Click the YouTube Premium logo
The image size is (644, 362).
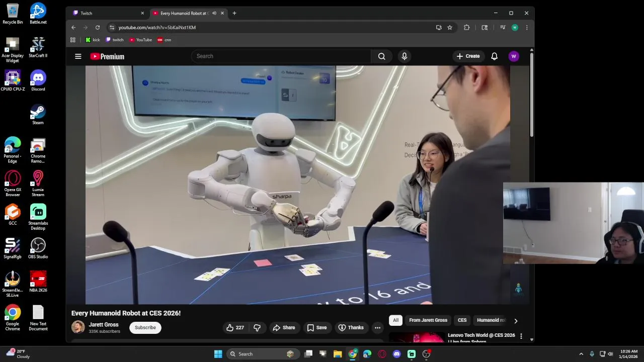tap(107, 56)
